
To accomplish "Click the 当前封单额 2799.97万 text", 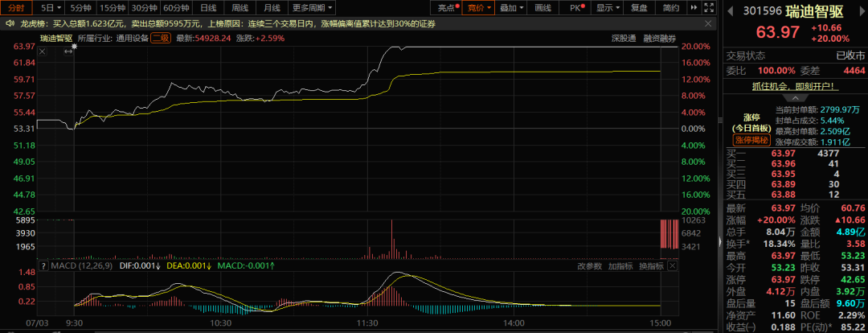I will 818,109.
